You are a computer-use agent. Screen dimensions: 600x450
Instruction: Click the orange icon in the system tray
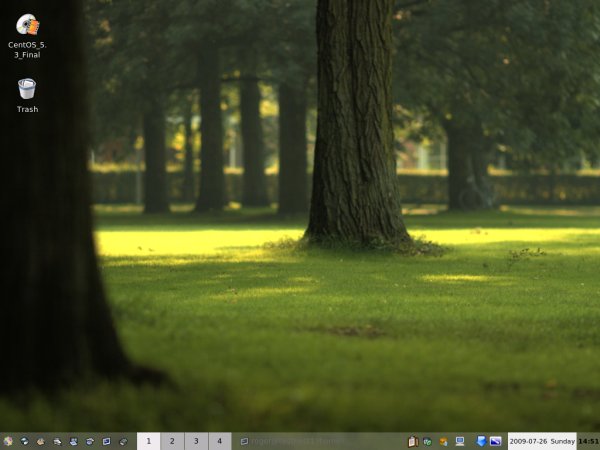[x=443, y=441]
